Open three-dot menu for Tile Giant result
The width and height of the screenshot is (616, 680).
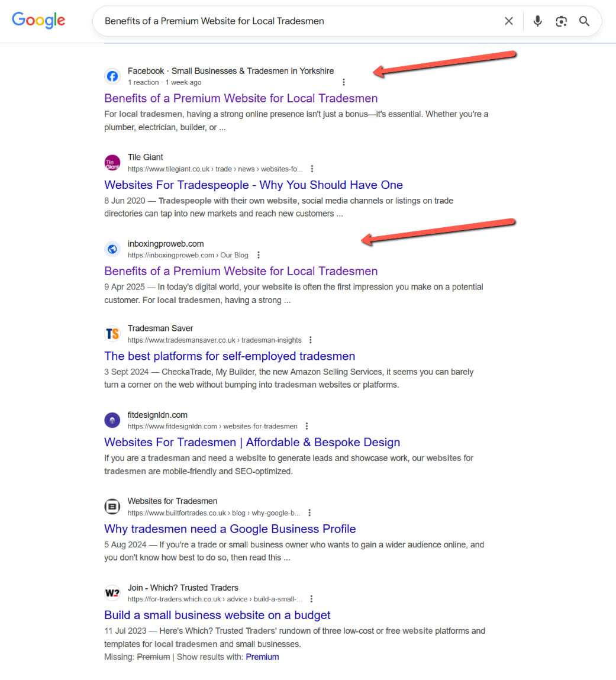pyautogui.click(x=312, y=169)
